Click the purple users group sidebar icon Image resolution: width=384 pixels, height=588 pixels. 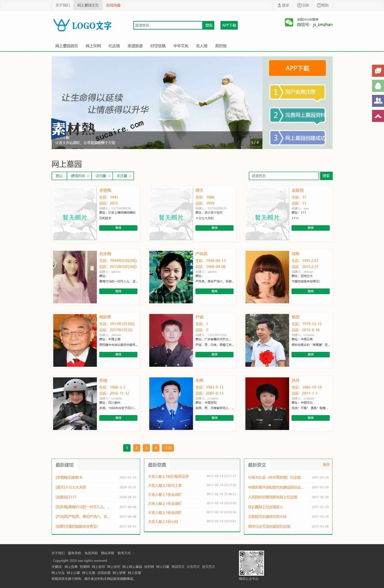(x=378, y=101)
